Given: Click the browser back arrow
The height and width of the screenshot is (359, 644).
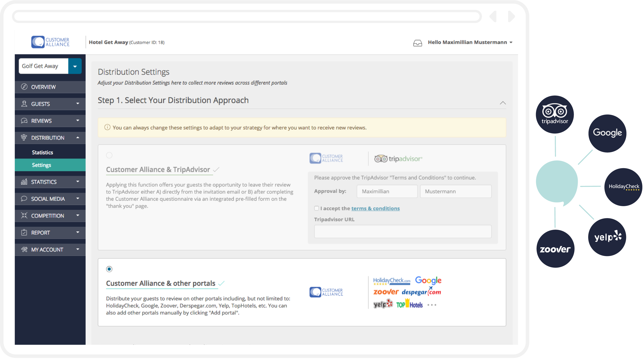Looking at the screenshot, I should (x=493, y=17).
